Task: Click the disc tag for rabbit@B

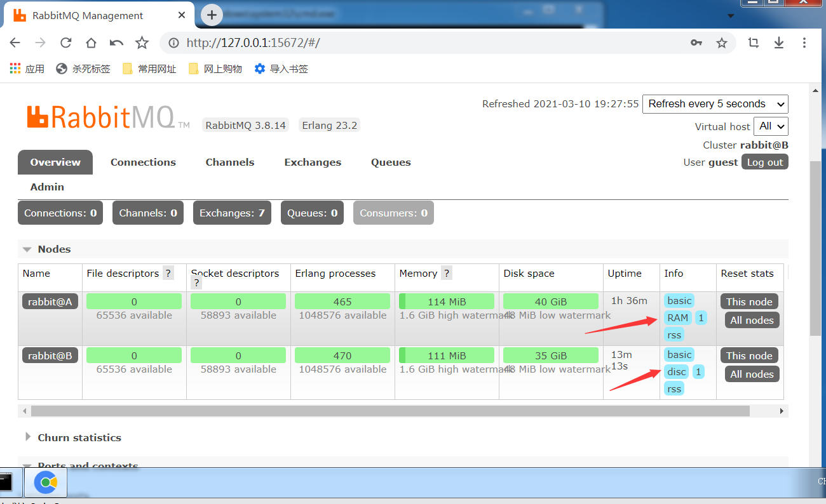Action: pyautogui.click(x=677, y=371)
